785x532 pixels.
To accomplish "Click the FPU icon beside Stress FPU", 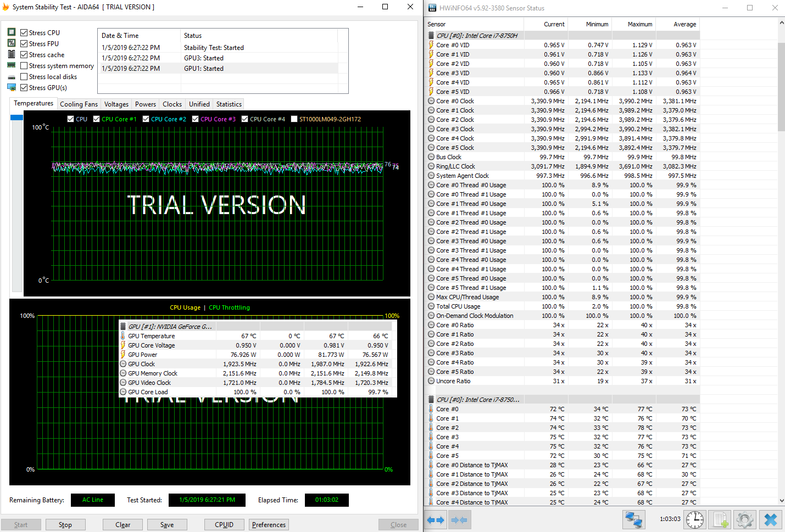I will coord(12,43).
